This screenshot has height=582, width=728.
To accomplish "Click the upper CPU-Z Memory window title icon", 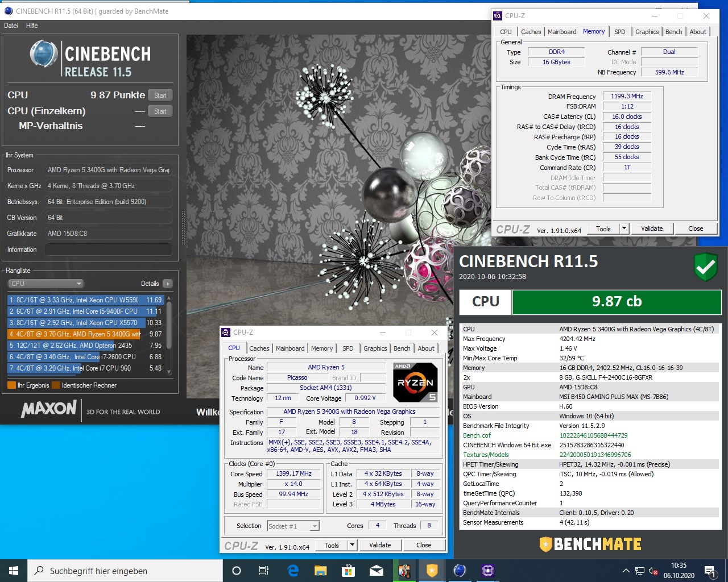I will tap(498, 16).
